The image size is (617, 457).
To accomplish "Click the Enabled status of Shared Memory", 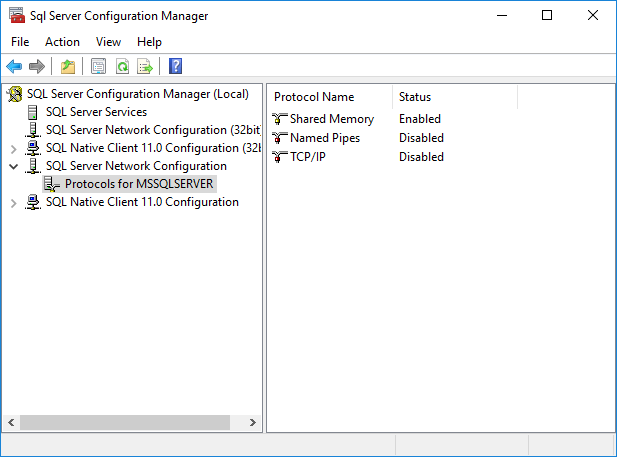I will (420, 118).
